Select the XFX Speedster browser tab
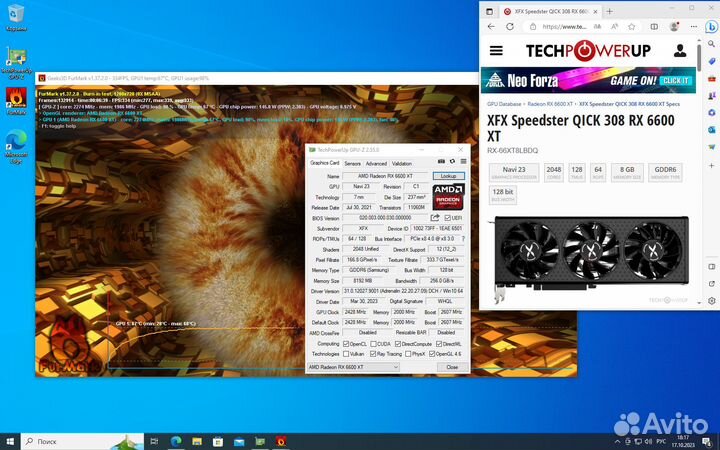This screenshot has height=450, width=720. pyautogui.click(x=550, y=11)
